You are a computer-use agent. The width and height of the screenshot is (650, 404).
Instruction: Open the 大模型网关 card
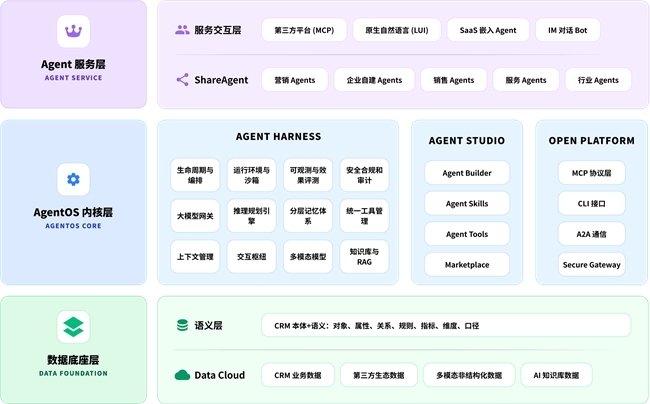195,216
